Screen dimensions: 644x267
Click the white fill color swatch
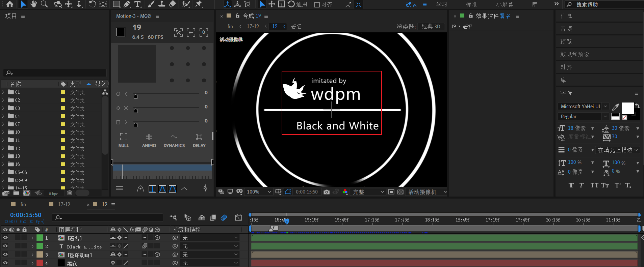(628, 109)
